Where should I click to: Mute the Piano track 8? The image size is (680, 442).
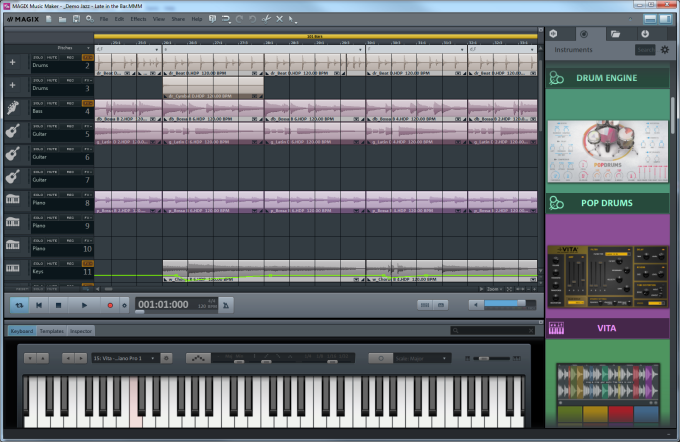(52, 195)
